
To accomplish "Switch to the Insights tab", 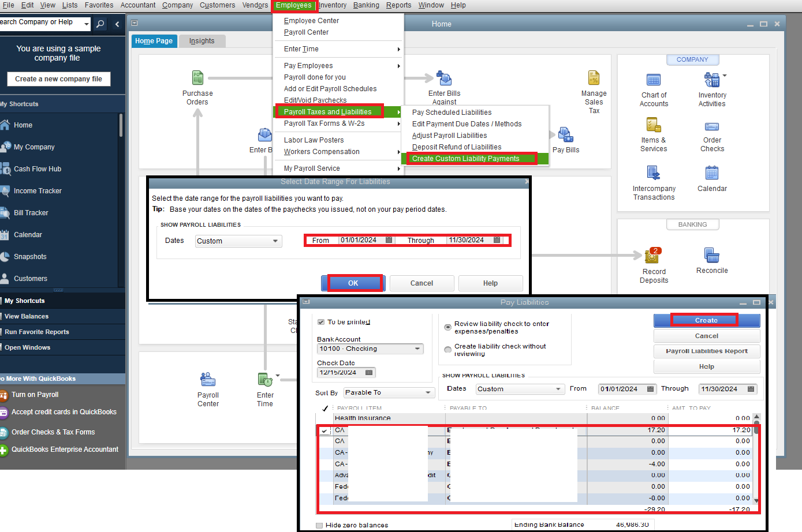I will [202, 41].
